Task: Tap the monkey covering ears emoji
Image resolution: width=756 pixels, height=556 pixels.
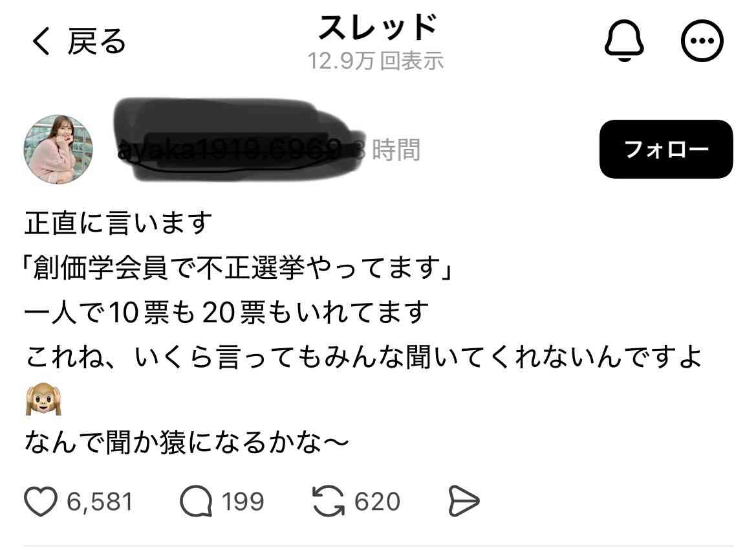Action: point(43,399)
